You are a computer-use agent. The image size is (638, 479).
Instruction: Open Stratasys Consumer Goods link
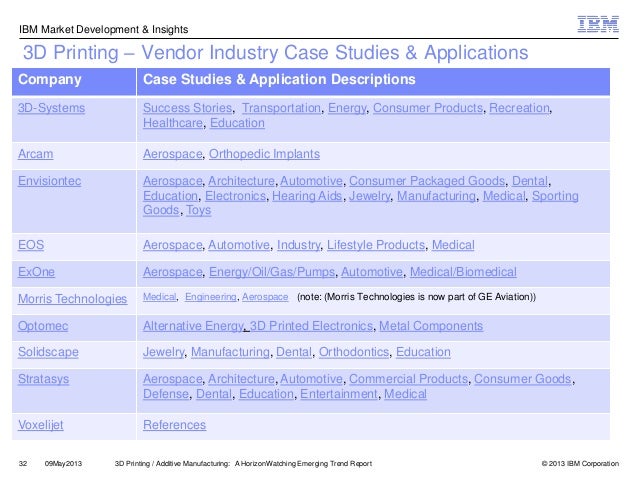(522, 379)
